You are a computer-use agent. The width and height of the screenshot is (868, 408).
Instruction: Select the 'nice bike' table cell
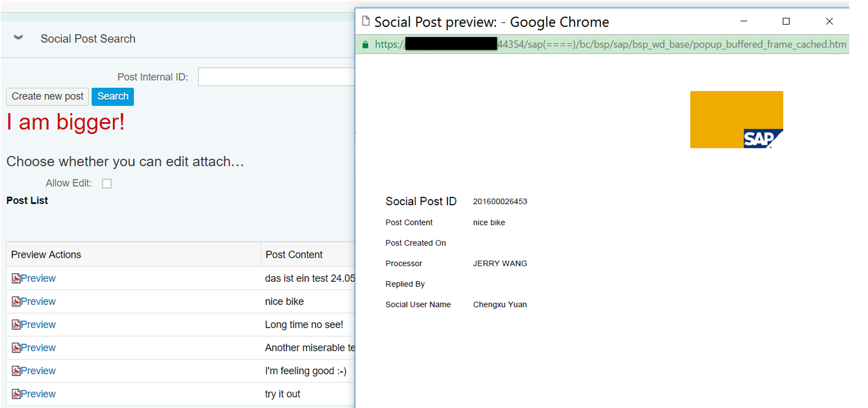click(308, 301)
